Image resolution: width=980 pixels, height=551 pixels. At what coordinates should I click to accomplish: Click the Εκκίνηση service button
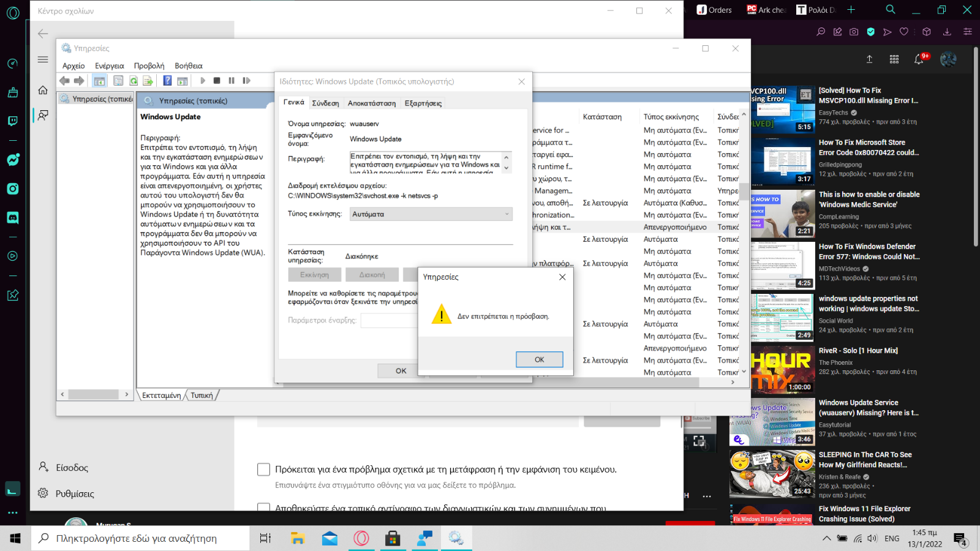coord(314,275)
